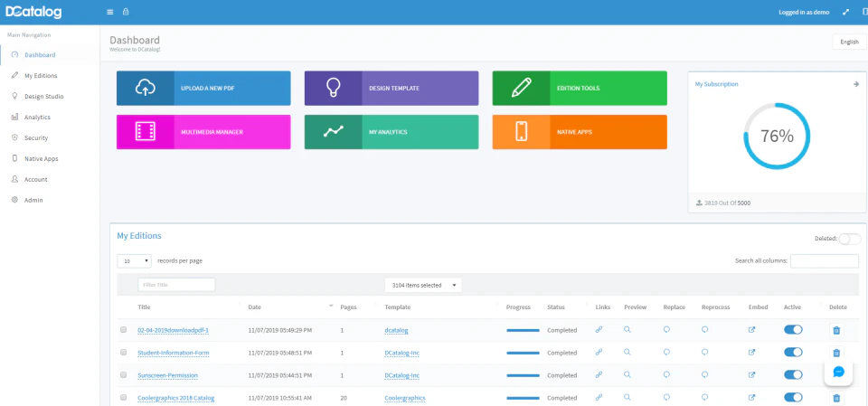Click the lock icon in the header
The height and width of the screenshot is (406, 868).
click(126, 12)
